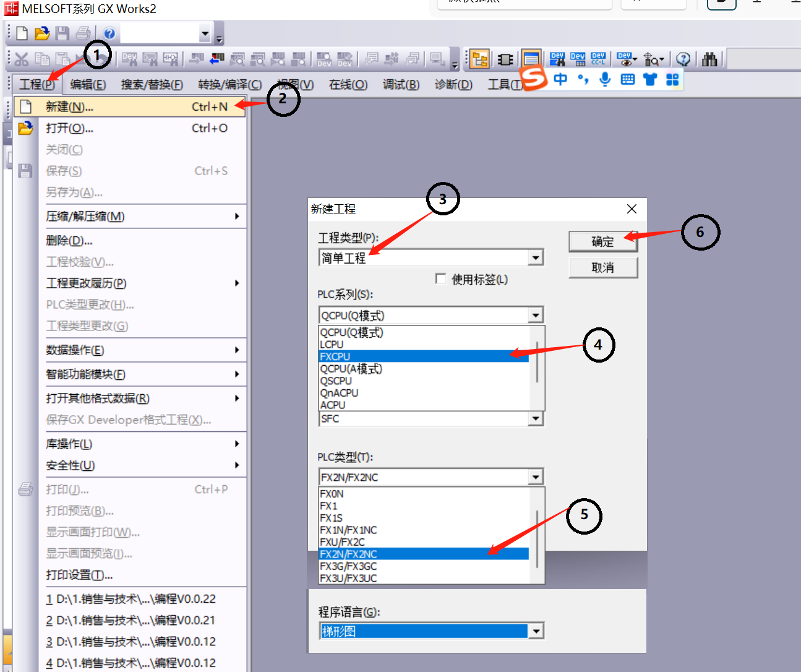Click the question mark bubble help icon
801x672 pixels.
[x=683, y=59]
